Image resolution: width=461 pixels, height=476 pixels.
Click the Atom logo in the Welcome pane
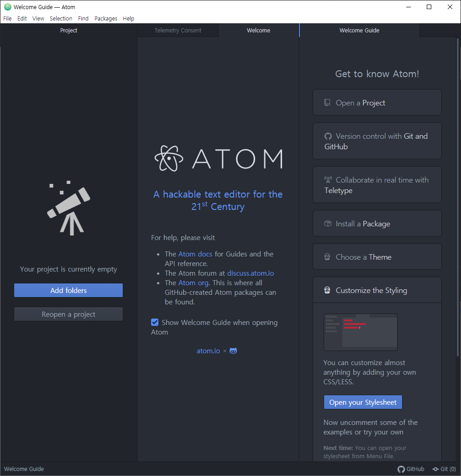tap(218, 158)
